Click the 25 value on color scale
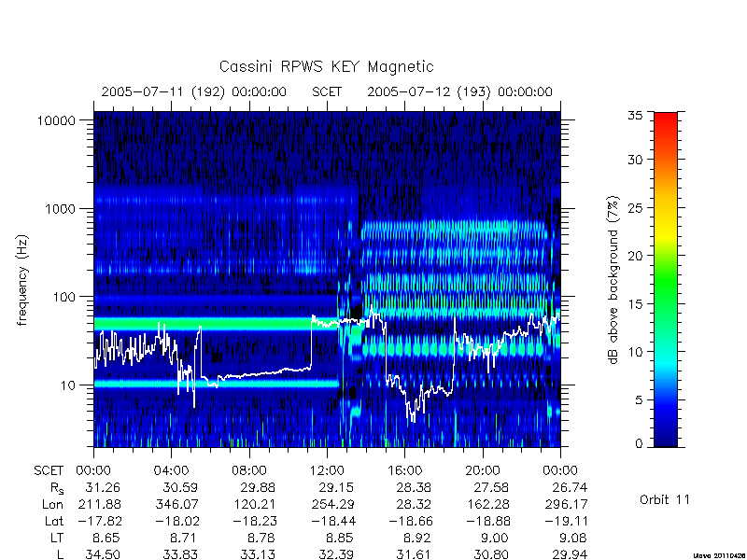 [635, 207]
